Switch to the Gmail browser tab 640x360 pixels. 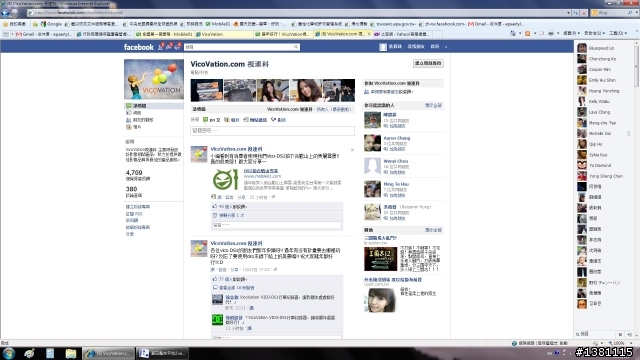tap(44, 34)
